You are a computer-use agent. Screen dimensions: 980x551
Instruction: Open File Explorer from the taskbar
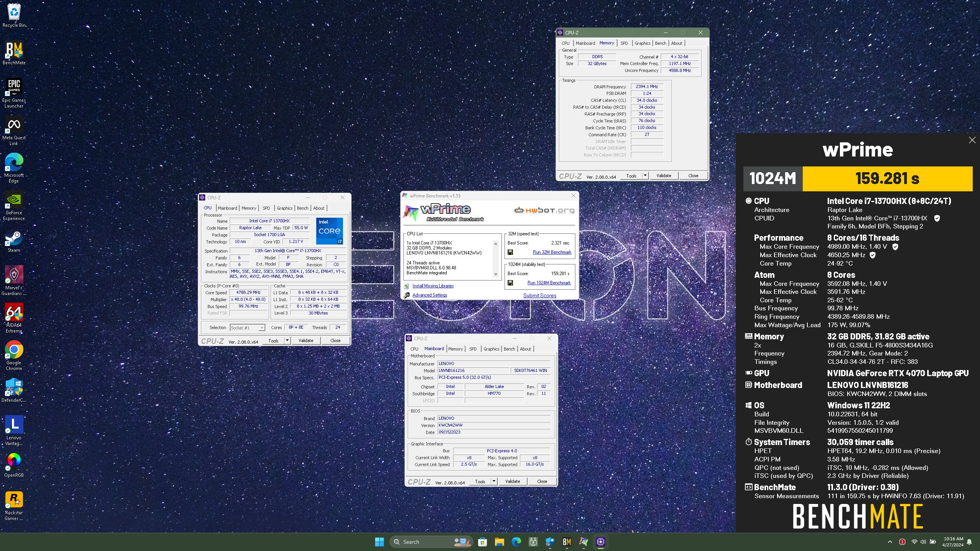click(499, 542)
